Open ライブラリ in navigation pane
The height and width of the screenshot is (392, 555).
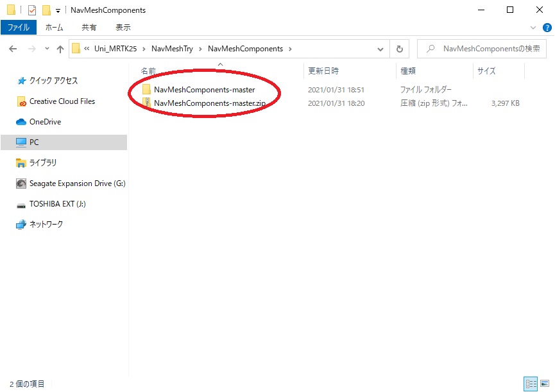43,163
